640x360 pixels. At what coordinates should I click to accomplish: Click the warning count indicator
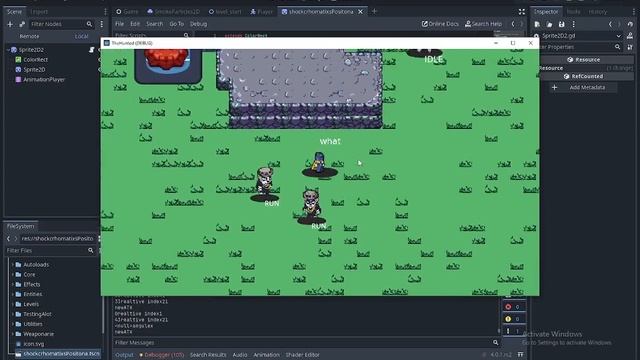coord(513,319)
